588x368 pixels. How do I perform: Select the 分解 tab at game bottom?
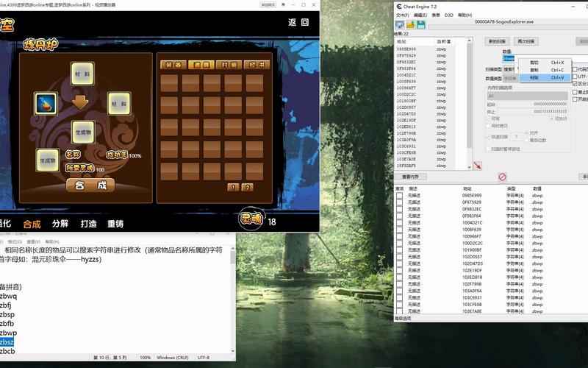(x=60, y=224)
